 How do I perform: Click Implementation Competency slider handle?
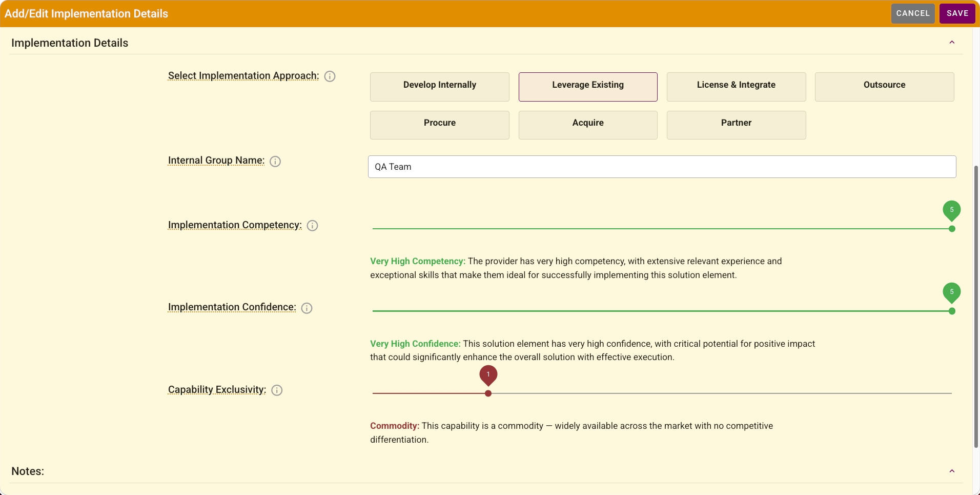952,229
